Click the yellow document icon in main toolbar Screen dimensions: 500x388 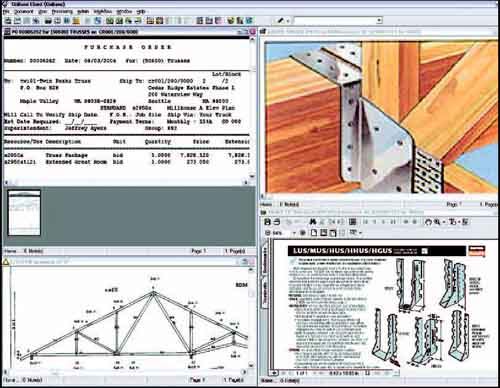point(76,21)
